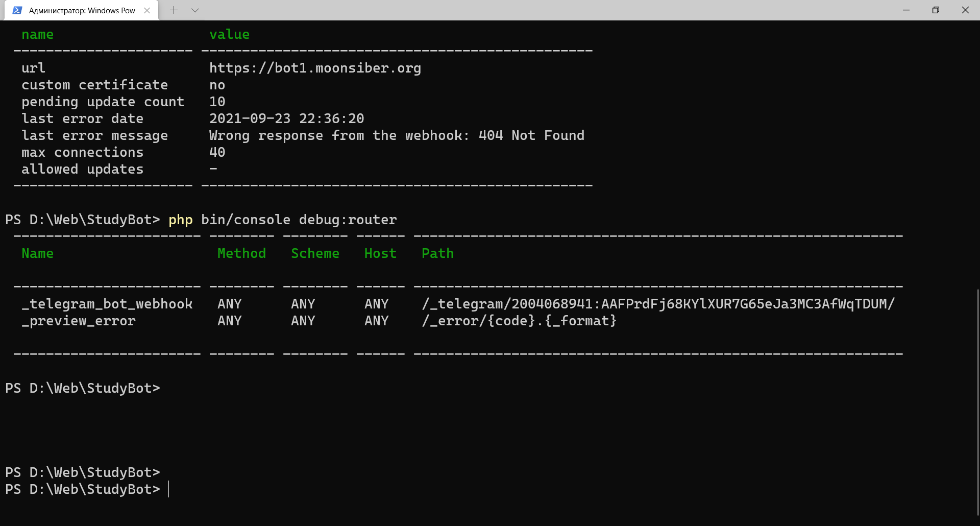Click the /_telegram/ webhook path value
980x526 pixels.
click(x=658, y=304)
